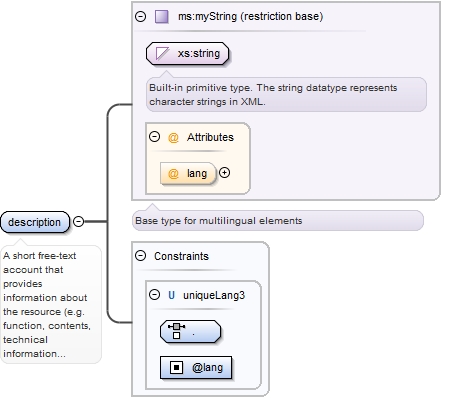
Task: Collapse the ms:myString restriction base box
Action: click(x=141, y=16)
